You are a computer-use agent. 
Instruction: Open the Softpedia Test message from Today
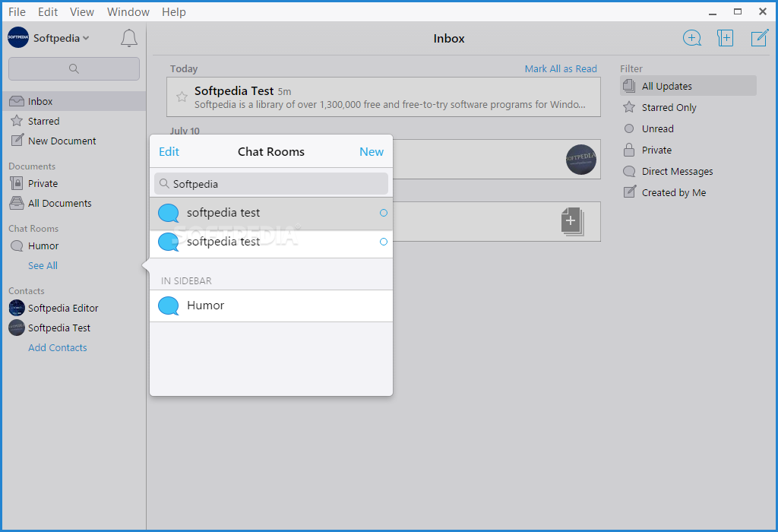[384, 97]
